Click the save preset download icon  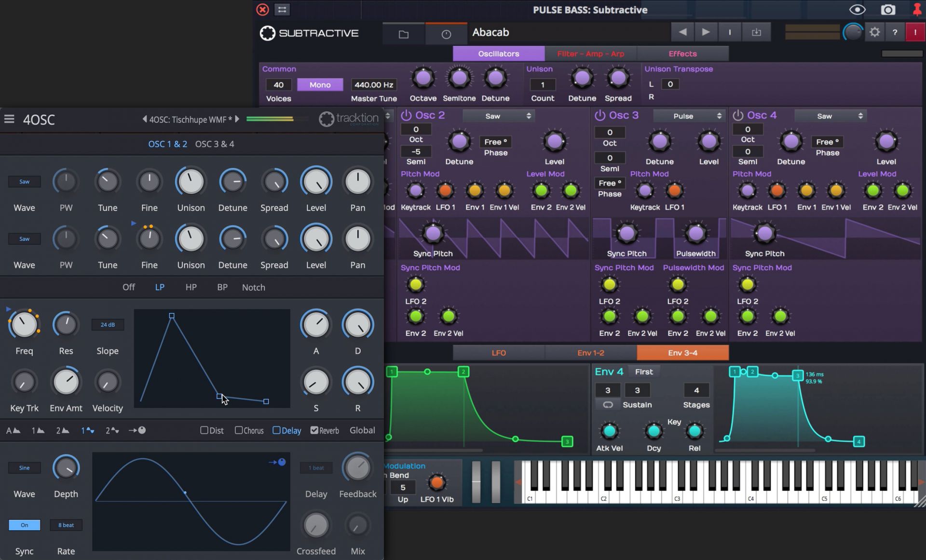[x=756, y=32]
